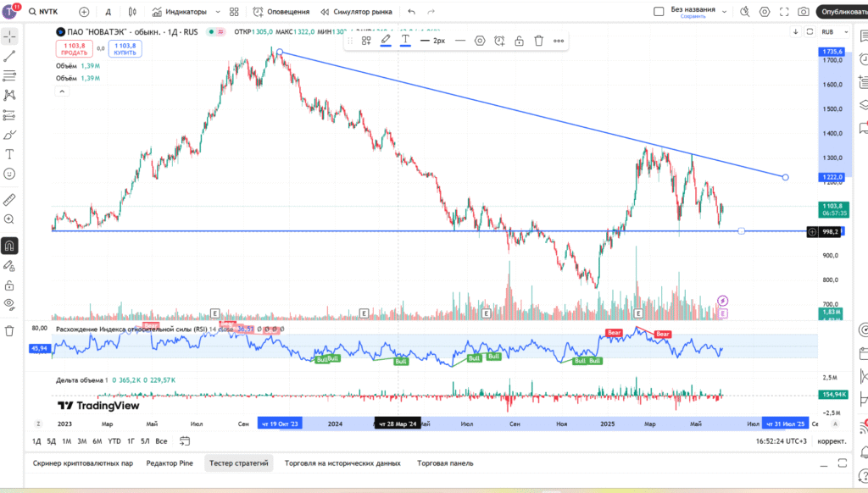Open the Тестер стратегий tab
868x493 pixels.
(x=238, y=463)
